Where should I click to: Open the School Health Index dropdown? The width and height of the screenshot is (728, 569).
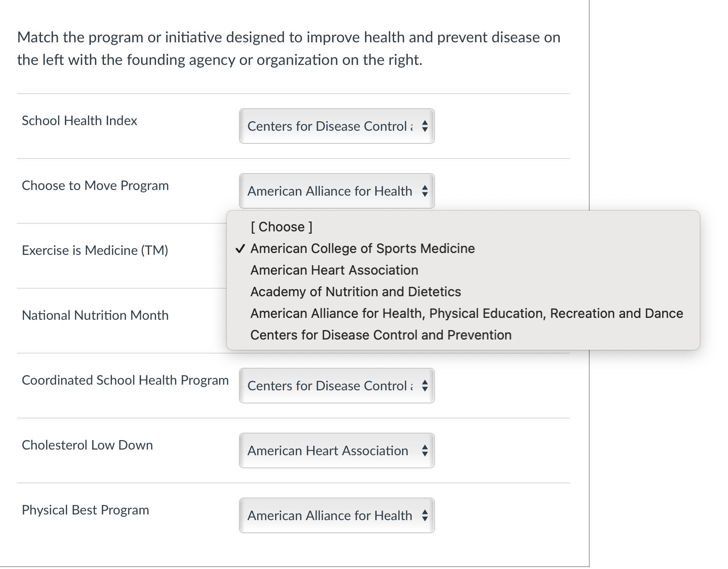[336, 126]
